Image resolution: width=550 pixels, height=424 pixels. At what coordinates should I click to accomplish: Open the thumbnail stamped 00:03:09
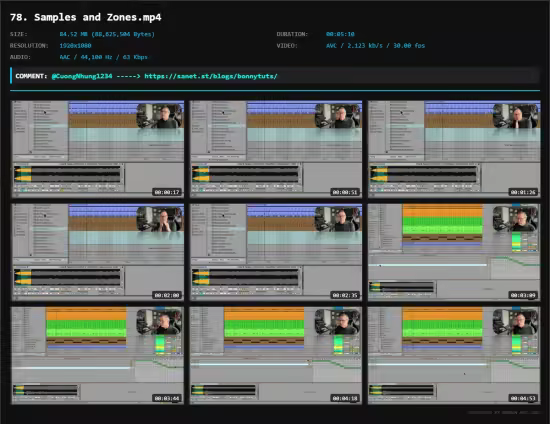(454, 252)
